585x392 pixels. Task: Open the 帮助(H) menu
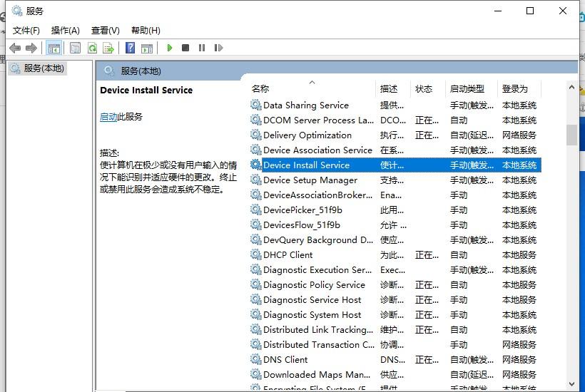coord(146,30)
